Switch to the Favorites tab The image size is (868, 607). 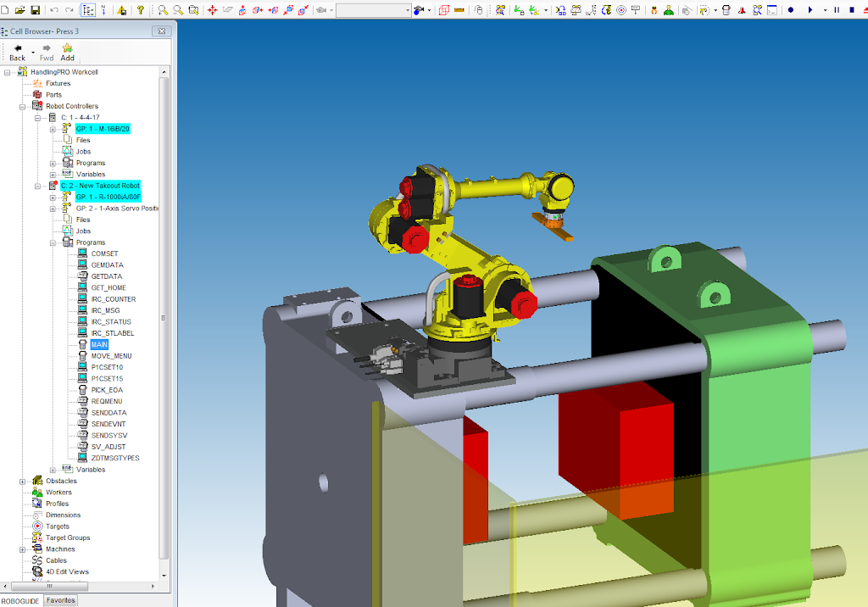pos(61,600)
